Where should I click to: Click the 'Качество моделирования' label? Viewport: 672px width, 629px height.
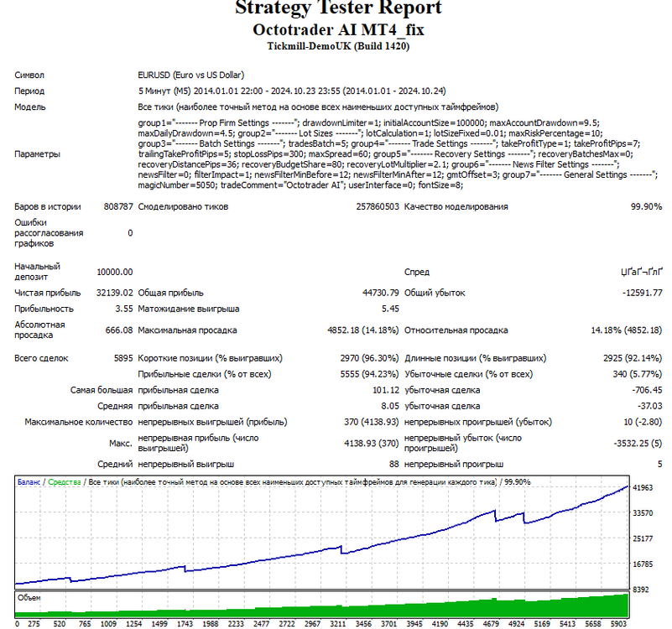456,206
